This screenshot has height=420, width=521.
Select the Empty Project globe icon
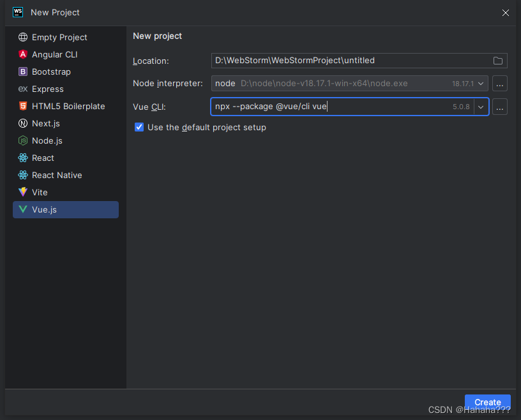(23, 37)
